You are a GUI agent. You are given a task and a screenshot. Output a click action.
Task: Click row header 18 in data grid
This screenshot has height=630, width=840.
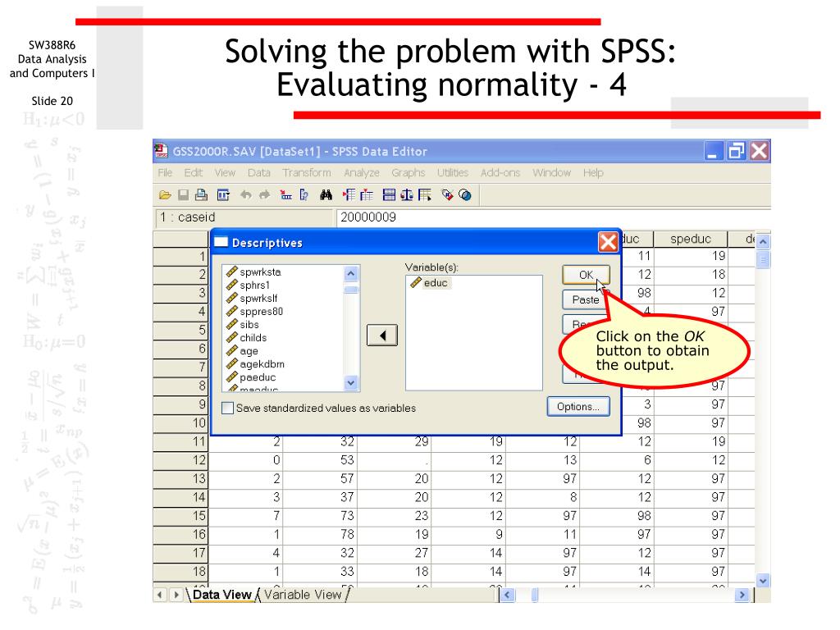pyautogui.click(x=180, y=571)
